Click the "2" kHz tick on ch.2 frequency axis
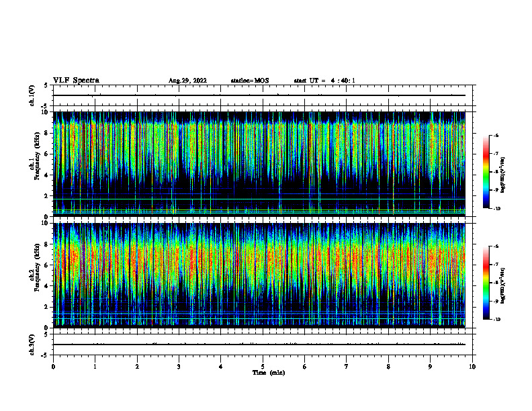The image size is (532, 411). pyautogui.click(x=48, y=307)
